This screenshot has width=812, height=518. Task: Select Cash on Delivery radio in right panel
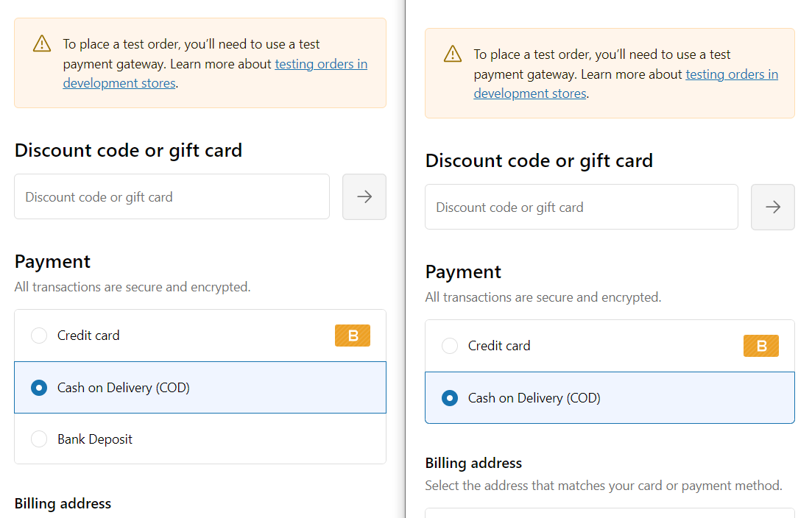click(450, 398)
